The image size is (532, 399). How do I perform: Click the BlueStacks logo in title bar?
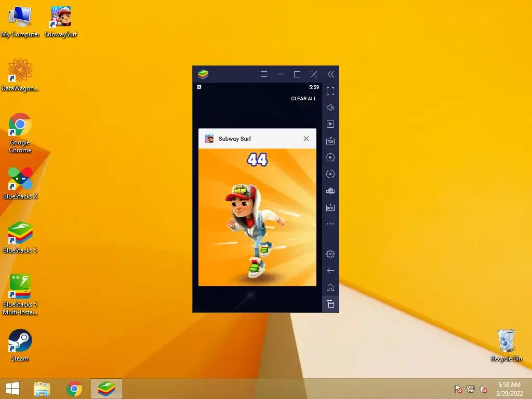[203, 74]
